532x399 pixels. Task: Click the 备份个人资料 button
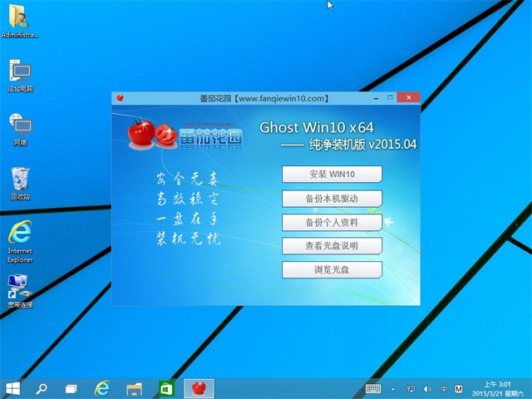332,223
